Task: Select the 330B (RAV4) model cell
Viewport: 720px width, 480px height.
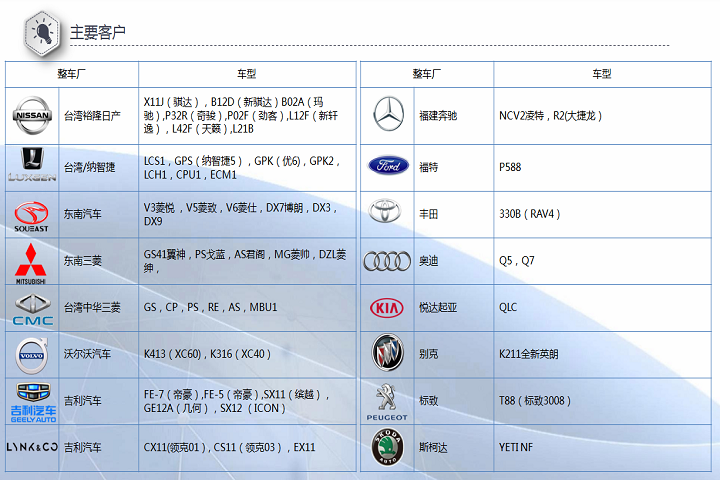Action: (530, 214)
